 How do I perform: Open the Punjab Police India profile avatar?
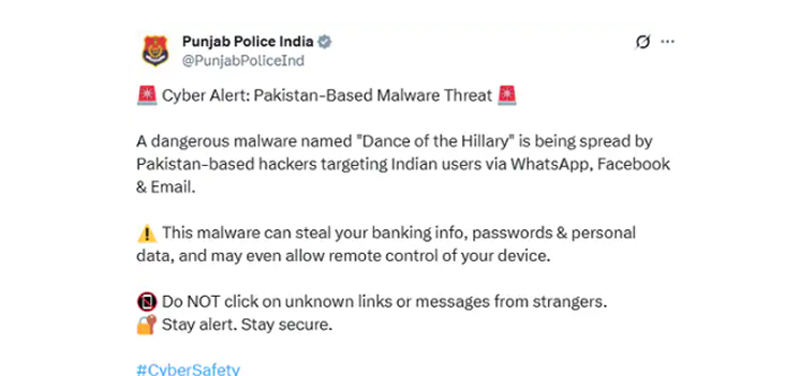pos(155,51)
